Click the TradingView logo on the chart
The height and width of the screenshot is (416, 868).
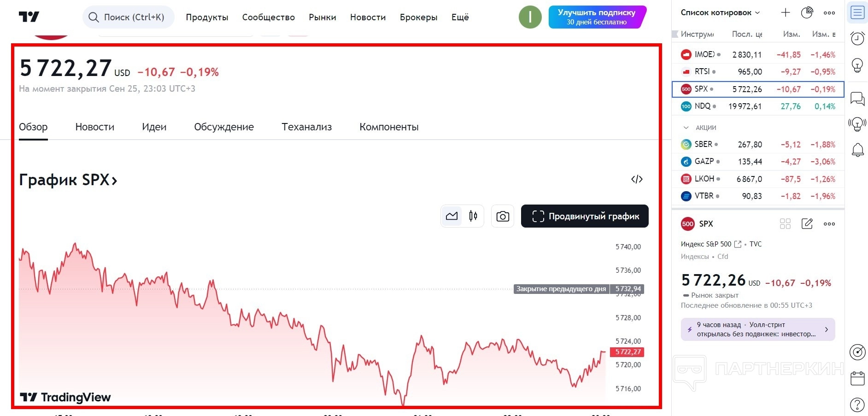tap(65, 397)
